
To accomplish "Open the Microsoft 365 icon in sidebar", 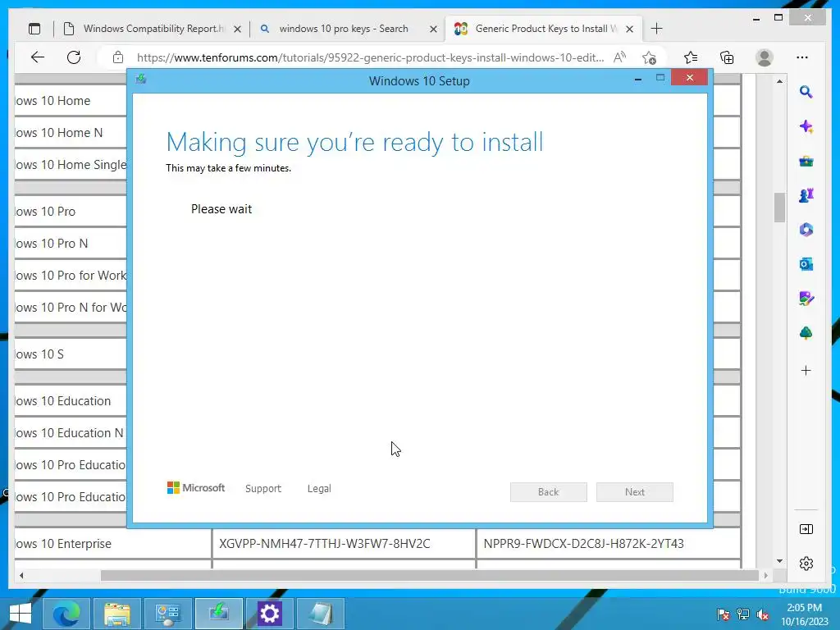I will coord(806,230).
